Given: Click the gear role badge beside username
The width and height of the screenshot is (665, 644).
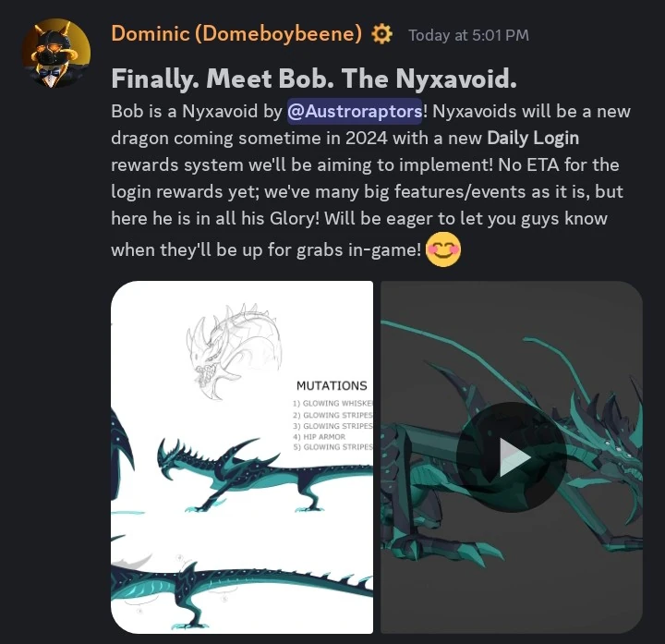Looking at the screenshot, I should point(381,34).
